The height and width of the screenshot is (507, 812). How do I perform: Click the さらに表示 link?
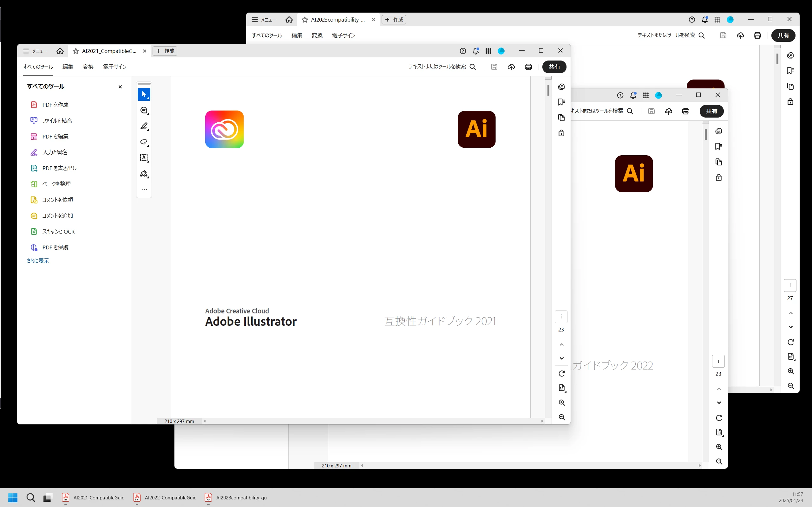(37, 260)
